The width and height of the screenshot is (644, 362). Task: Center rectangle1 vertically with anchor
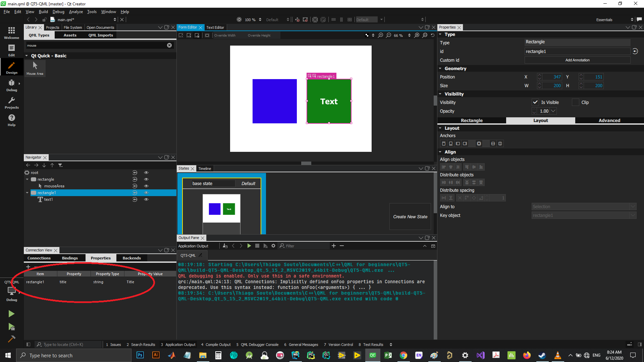pyautogui.click(x=493, y=143)
